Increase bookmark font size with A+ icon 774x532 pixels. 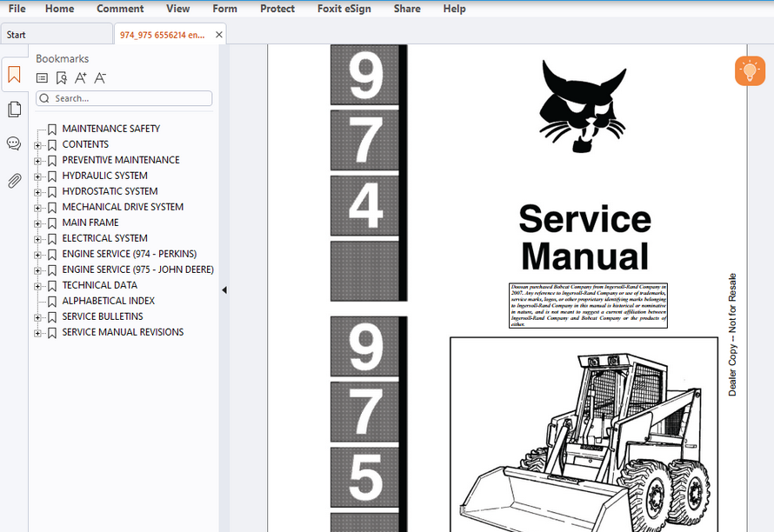[x=81, y=78]
